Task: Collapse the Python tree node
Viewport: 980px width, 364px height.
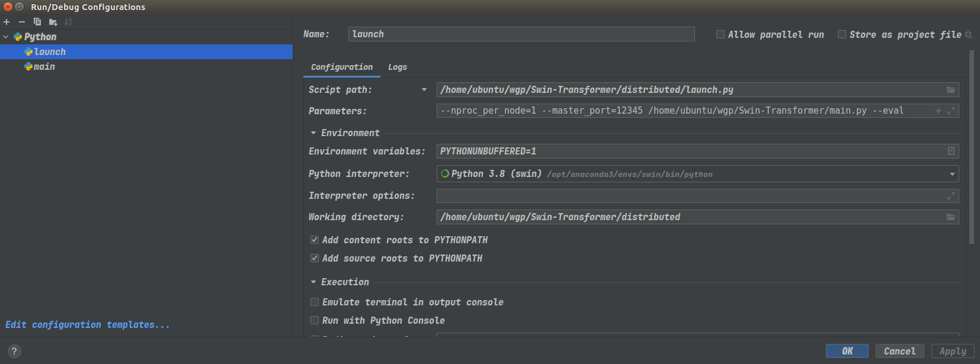Action: tap(6, 37)
